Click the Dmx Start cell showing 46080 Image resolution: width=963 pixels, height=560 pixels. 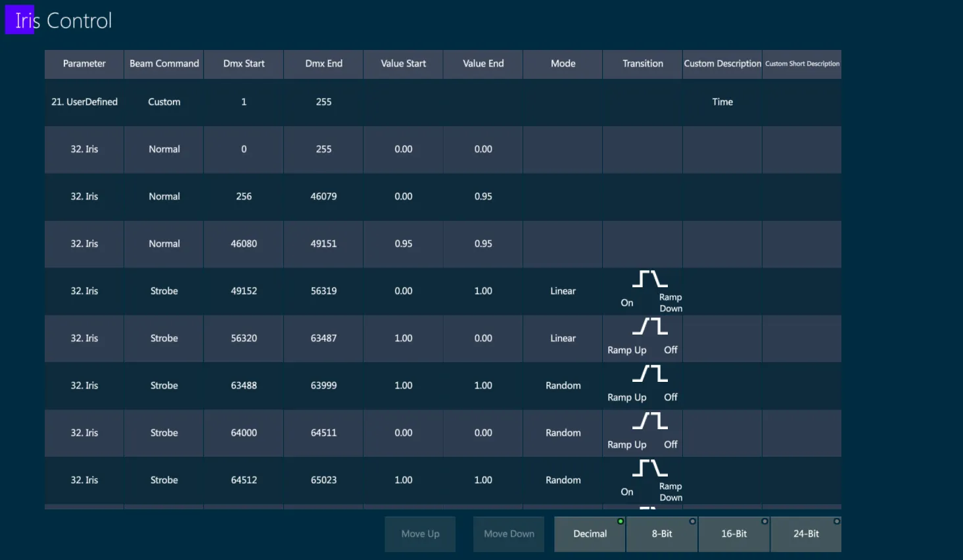click(244, 244)
